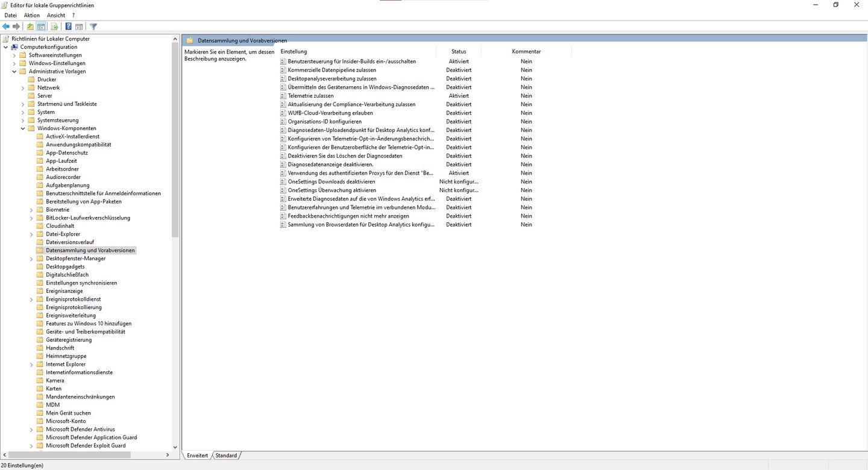Open Help via blue question mark icon
The width and height of the screenshot is (868, 470).
click(68, 27)
